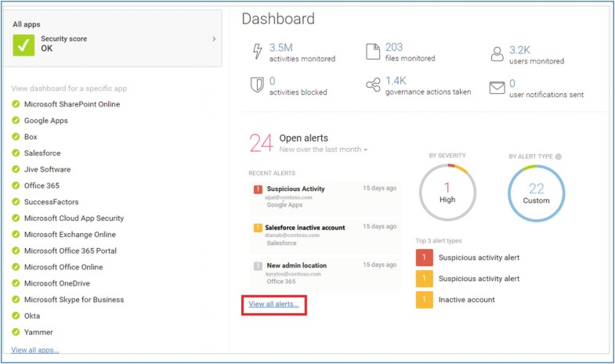Click the red Suspicious activity alert count badge
This screenshot has height=364, width=615.
pyautogui.click(x=425, y=258)
